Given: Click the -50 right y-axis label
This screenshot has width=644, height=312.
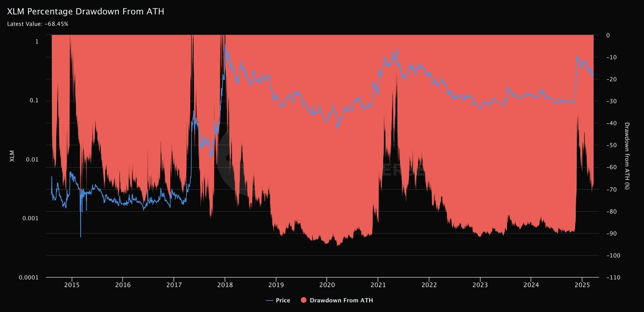Looking at the screenshot, I should [611, 145].
